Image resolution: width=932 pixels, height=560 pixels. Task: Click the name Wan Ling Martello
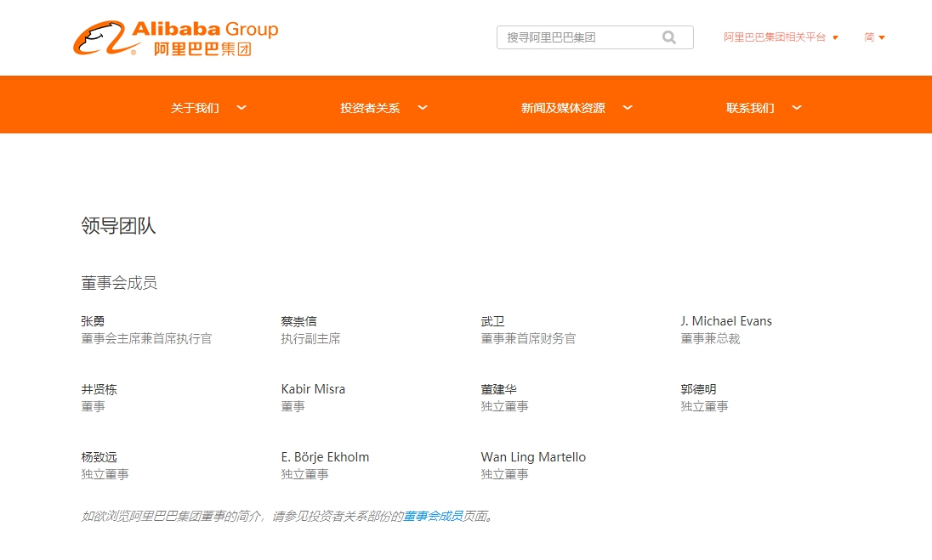(533, 457)
